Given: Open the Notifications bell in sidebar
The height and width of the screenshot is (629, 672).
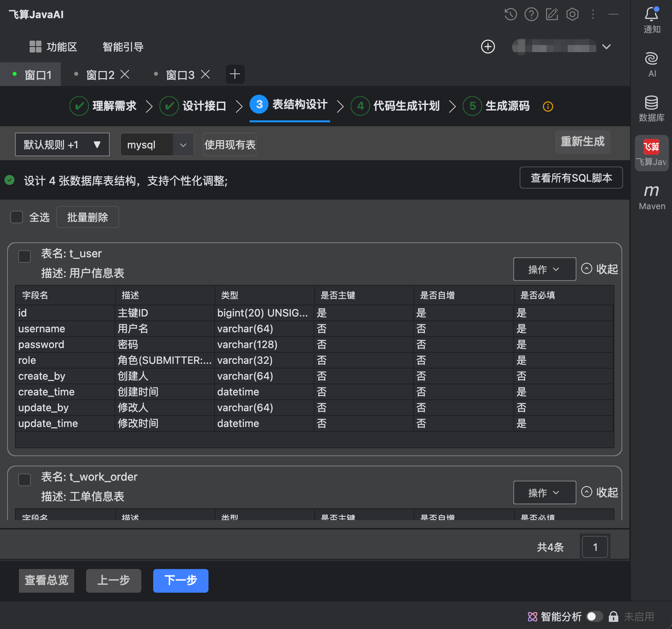Looking at the screenshot, I should coord(652,20).
